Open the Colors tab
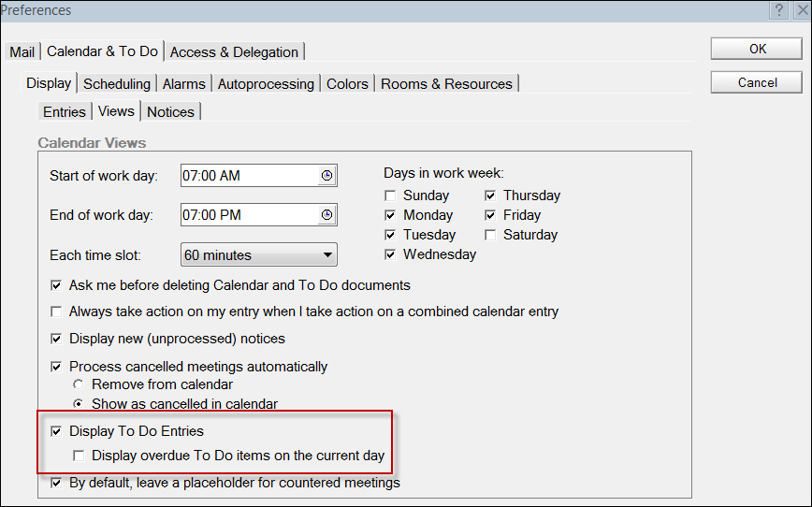The width and height of the screenshot is (812, 507). tap(347, 84)
